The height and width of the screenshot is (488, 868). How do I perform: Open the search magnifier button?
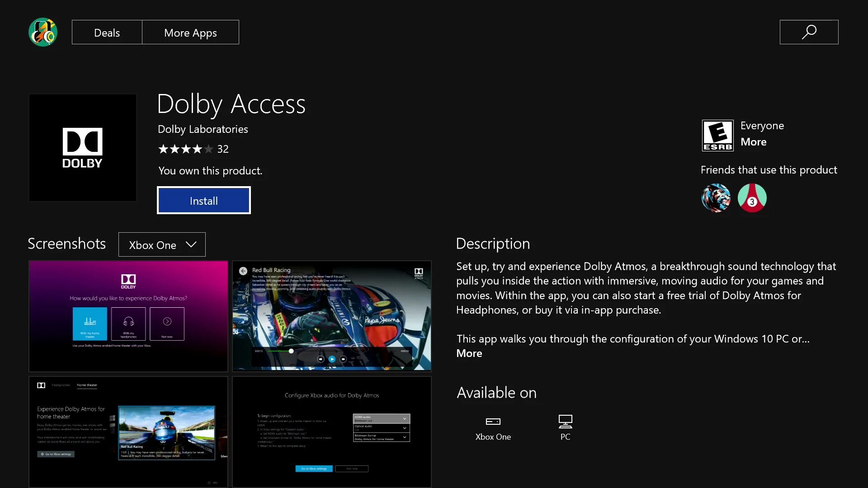809,32
